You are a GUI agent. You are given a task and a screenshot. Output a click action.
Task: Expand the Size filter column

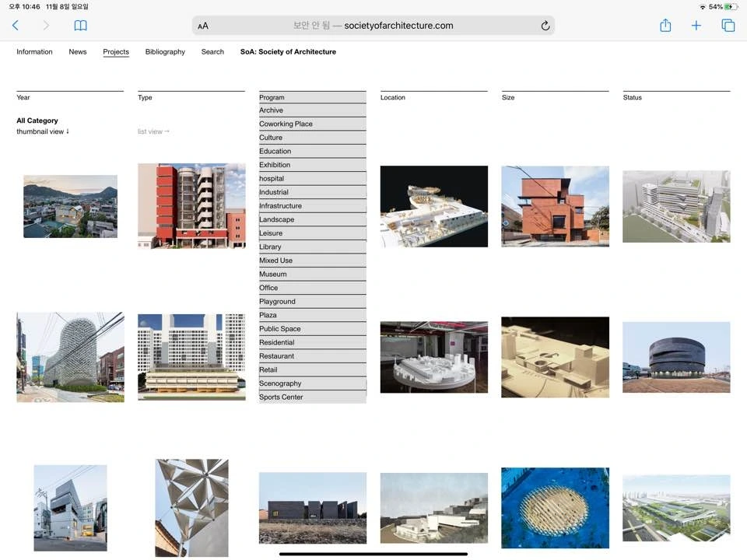(x=555, y=97)
